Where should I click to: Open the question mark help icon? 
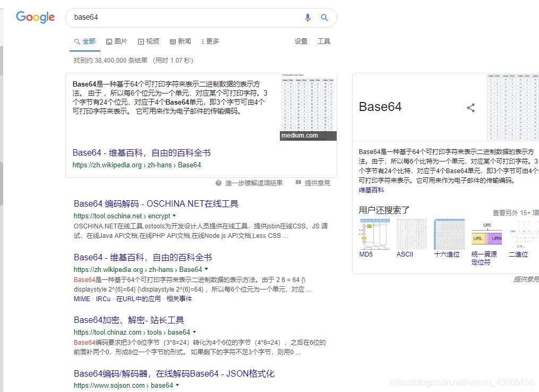pyautogui.click(x=218, y=183)
